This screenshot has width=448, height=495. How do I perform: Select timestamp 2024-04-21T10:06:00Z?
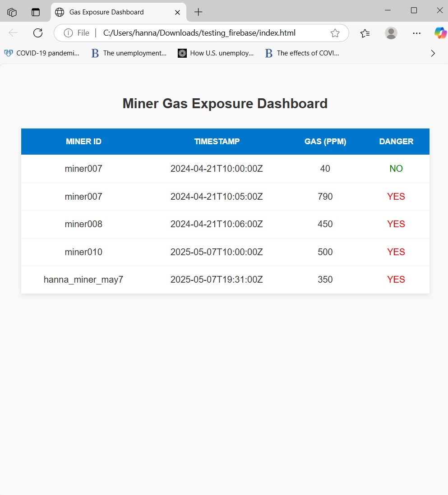coord(217,224)
